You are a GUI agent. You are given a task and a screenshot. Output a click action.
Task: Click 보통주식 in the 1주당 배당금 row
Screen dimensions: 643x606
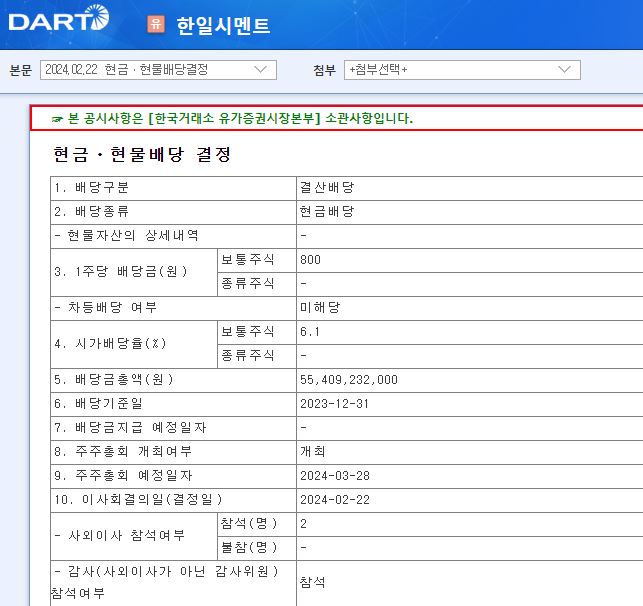248,260
